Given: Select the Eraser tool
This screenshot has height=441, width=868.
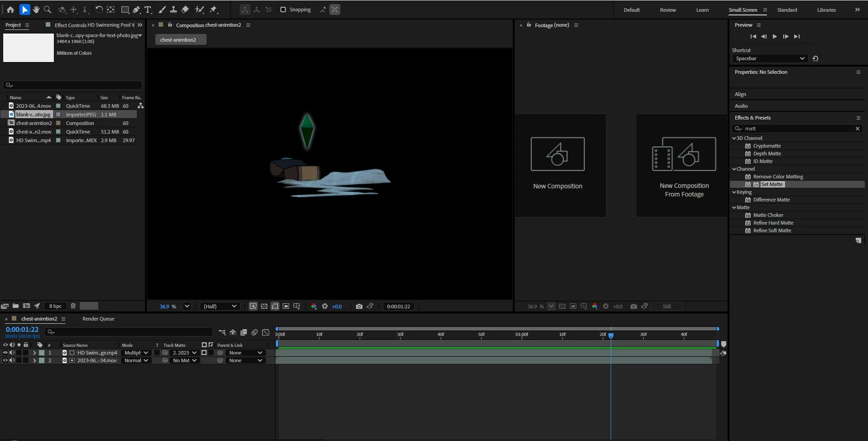Looking at the screenshot, I should pyautogui.click(x=185, y=10).
